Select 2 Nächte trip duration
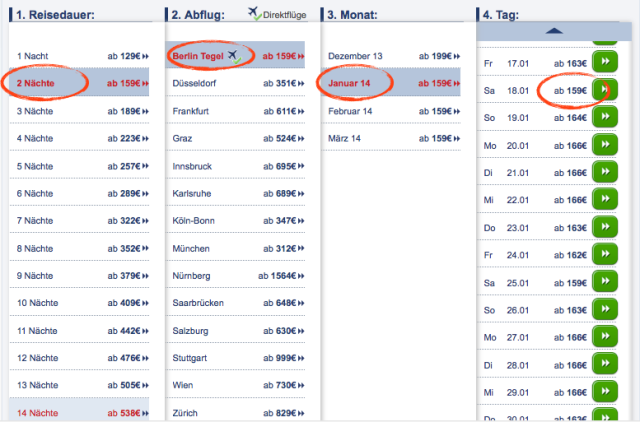Image resolution: width=640 pixels, height=422 pixels. (x=79, y=83)
